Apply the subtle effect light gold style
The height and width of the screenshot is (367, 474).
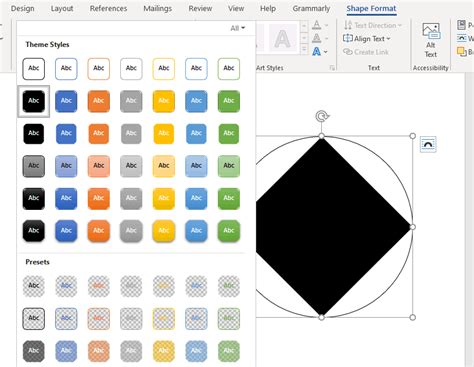pyautogui.click(x=164, y=166)
